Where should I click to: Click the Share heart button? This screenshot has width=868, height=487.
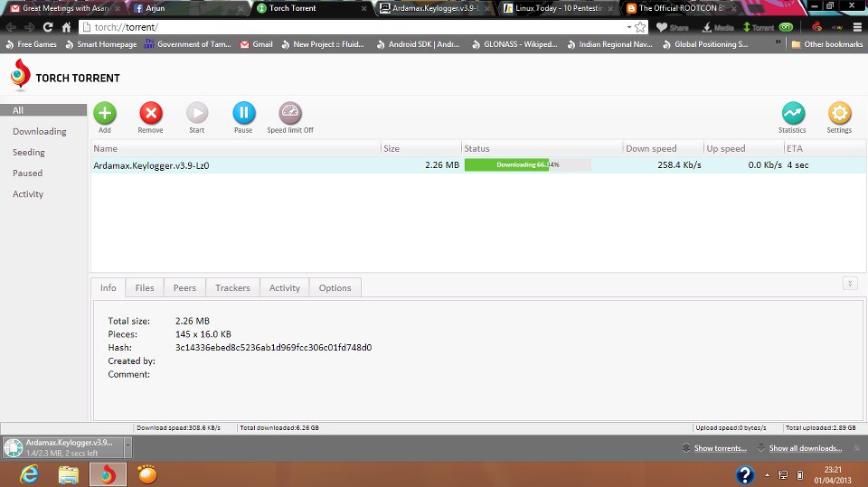(672, 27)
